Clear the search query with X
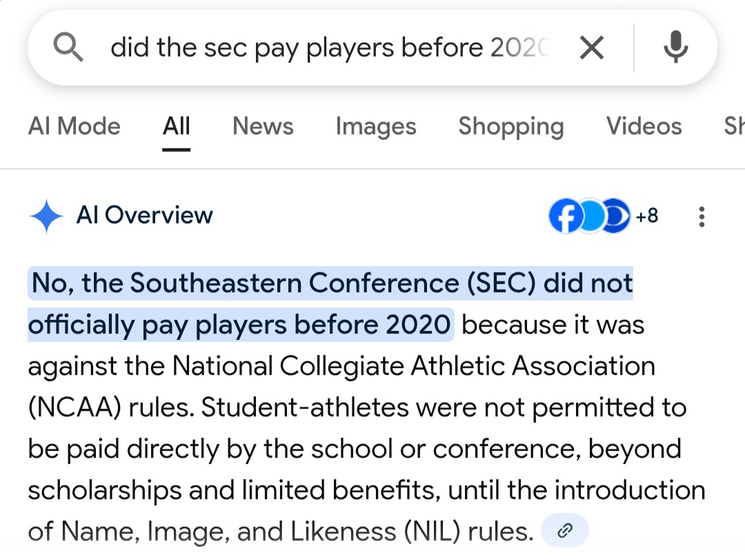745x560 pixels. pyautogui.click(x=591, y=48)
